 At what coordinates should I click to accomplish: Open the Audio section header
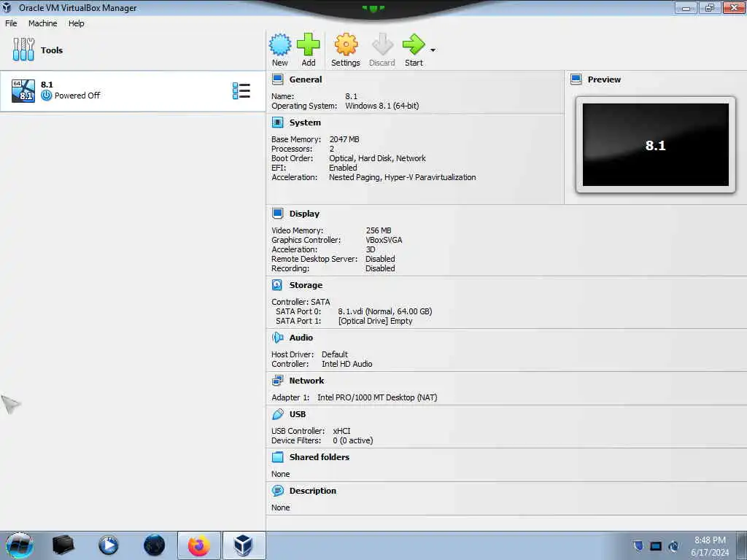click(301, 338)
